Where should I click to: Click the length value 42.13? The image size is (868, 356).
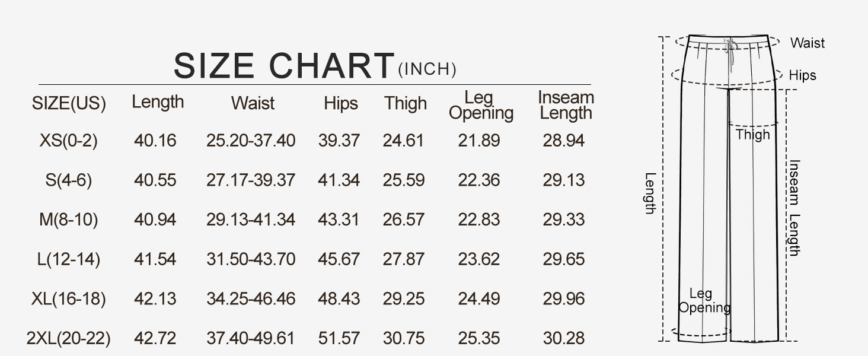(x=155, y=298)
